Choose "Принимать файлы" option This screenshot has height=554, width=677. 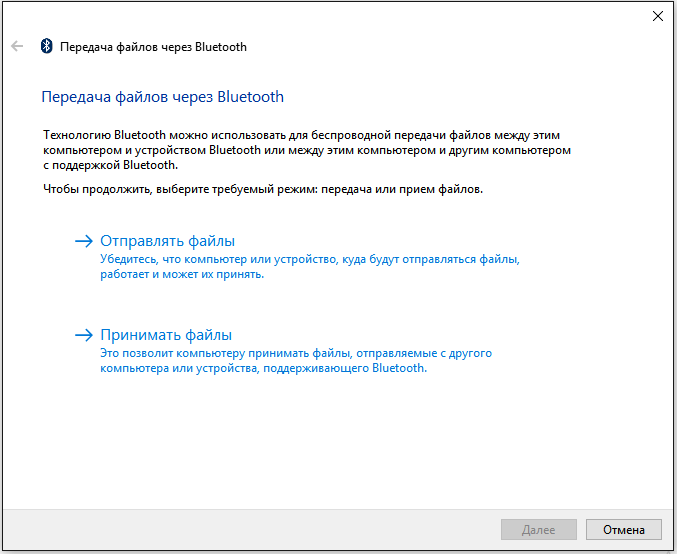click(166, 335)
